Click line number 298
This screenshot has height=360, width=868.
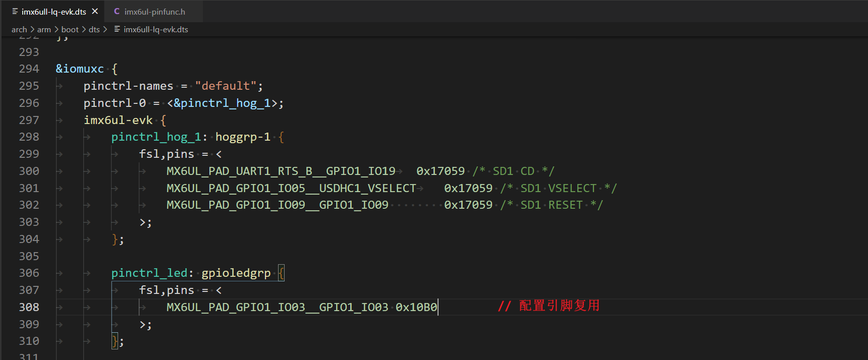coord(29,137)
